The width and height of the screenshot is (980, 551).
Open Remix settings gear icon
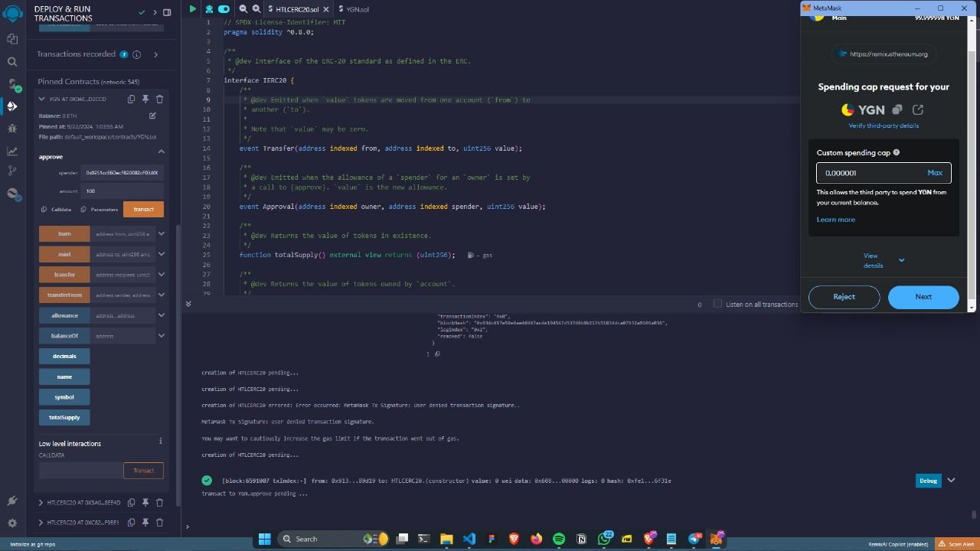pyautogui.click(x=12, y=523)
